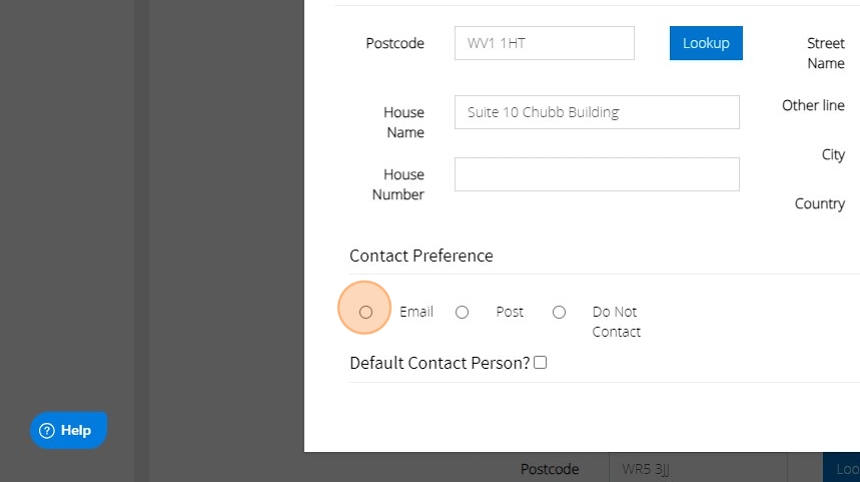Click the Postcode label next to WV1 1HT
Image resolution: width=860 pixels, height=482 pixels.
[395, 44]
